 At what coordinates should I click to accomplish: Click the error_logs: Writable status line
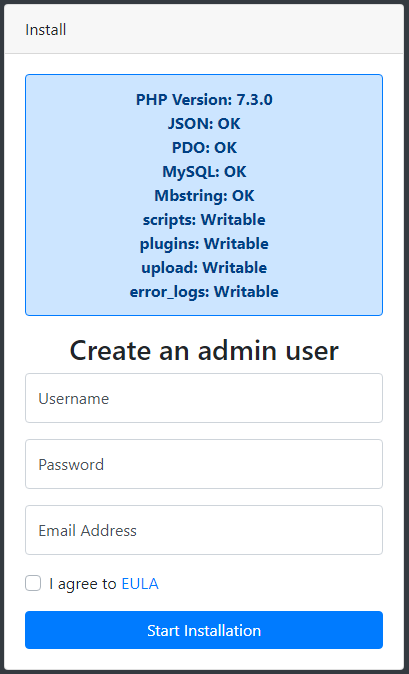tap(204, 292)
